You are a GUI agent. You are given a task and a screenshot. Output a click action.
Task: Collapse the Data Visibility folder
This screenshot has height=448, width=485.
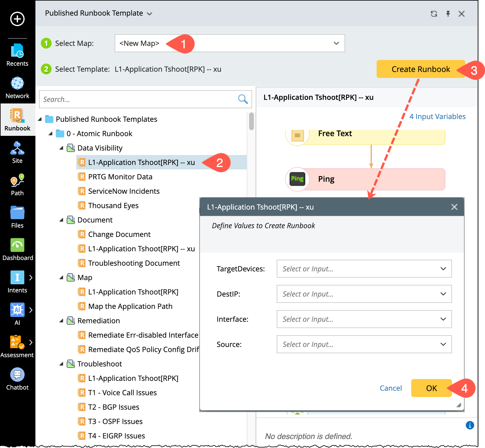point(62,148)
